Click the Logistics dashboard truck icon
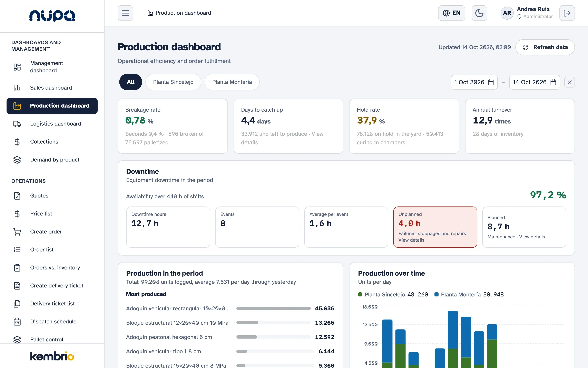 point(17,124)
